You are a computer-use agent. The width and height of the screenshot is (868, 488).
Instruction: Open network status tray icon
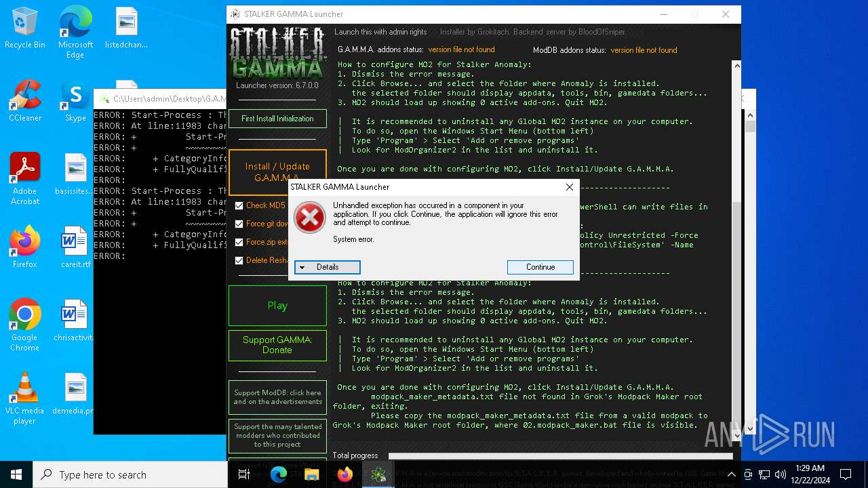point(764,474)
